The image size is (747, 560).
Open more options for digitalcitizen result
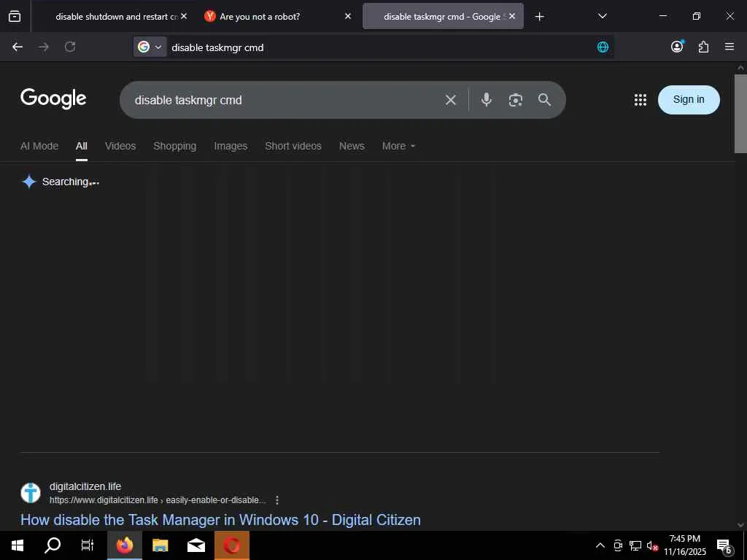pyautogui.click(x=277, y=500)
